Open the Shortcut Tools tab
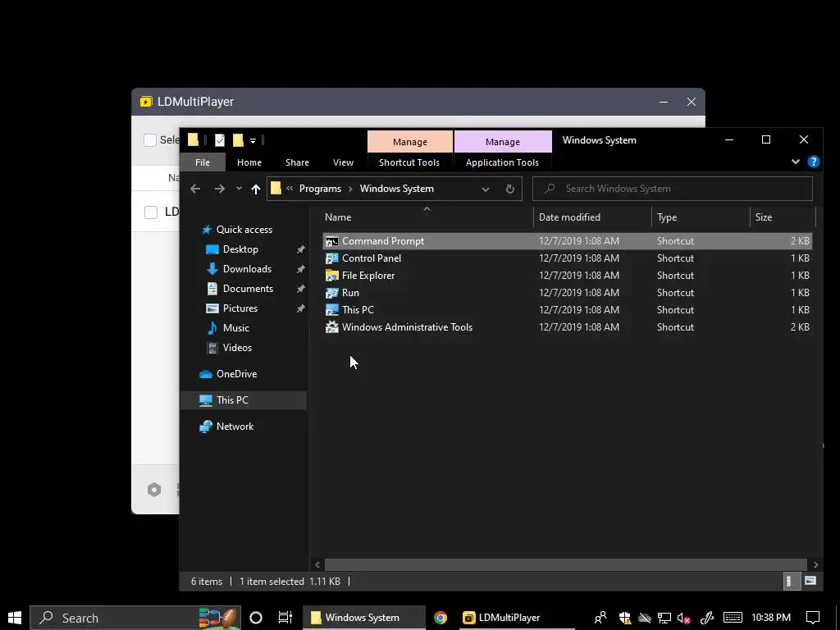 click(x=409, y=162)
